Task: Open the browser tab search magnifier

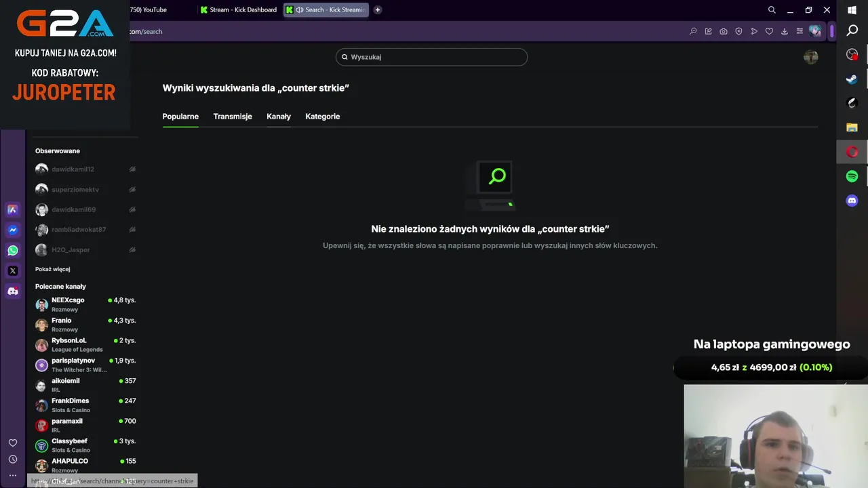Action: (x=772, y=9)
